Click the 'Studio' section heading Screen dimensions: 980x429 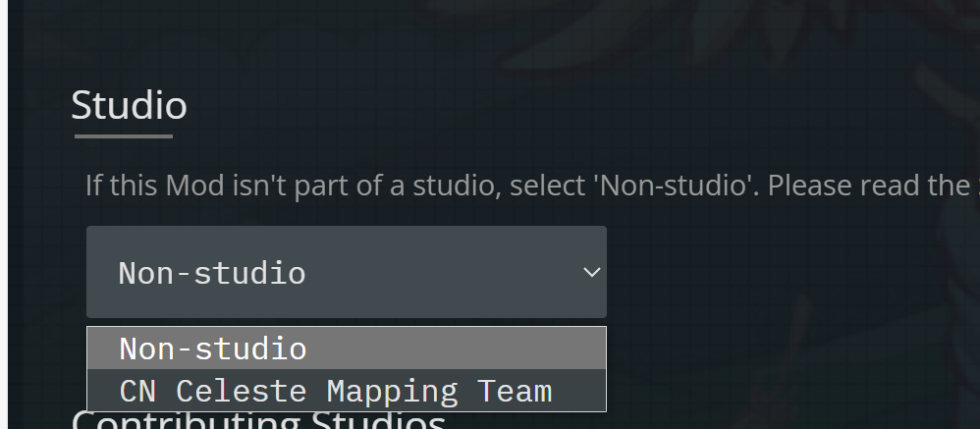[129, 104]
